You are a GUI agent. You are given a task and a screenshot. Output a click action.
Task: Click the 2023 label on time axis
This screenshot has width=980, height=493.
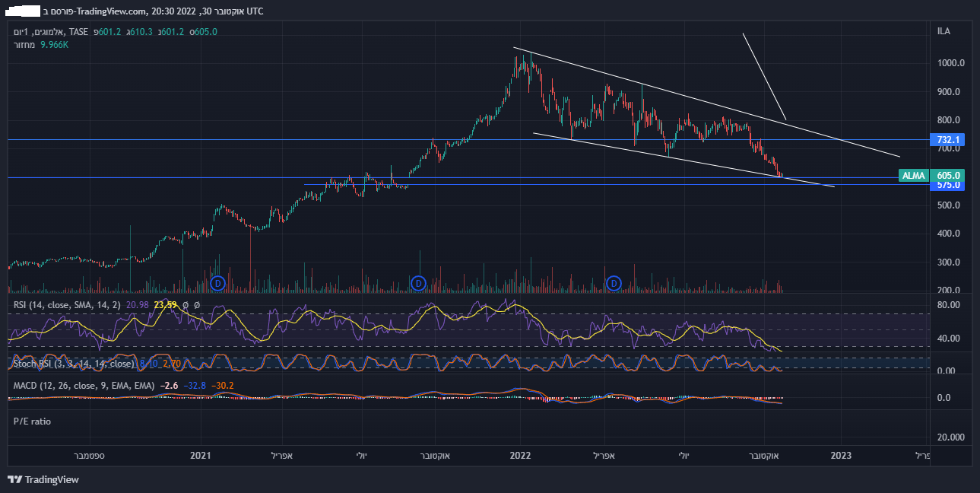(841, 456)
